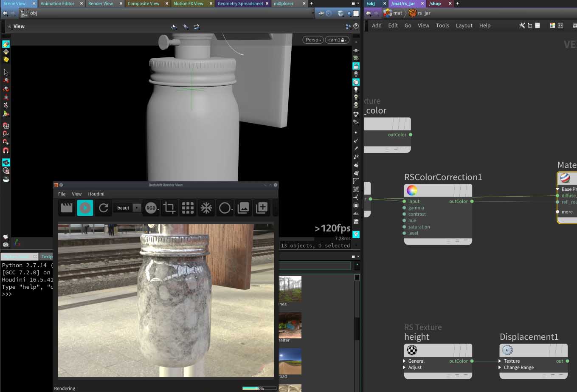
Task: Toggle the bucket grid icon in Redshift toolbar
Action: click(x=188, y=208)
